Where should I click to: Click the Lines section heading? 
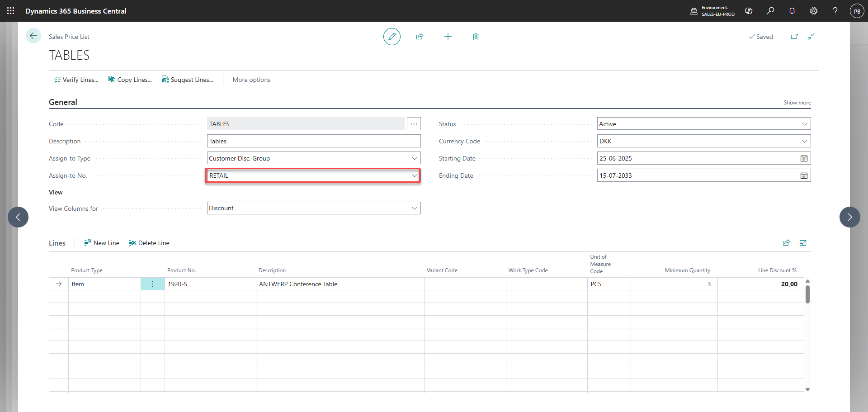click(x=57, y=243)
